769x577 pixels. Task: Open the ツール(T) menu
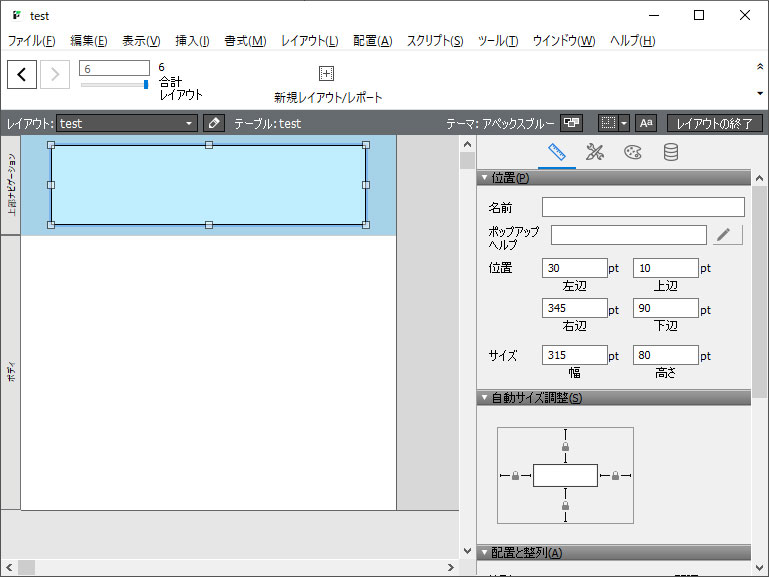click(x=498, y=41)
